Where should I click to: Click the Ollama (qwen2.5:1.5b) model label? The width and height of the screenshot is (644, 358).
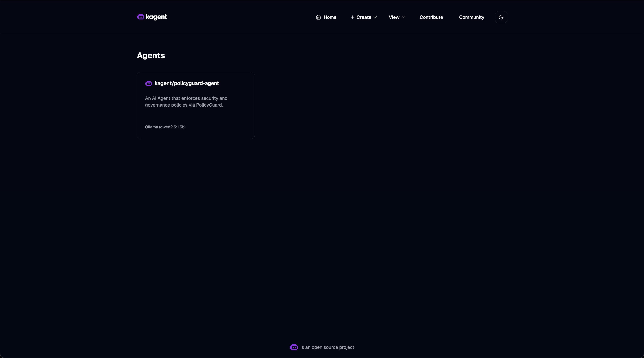pyautogui.click(x=165, y=127)
